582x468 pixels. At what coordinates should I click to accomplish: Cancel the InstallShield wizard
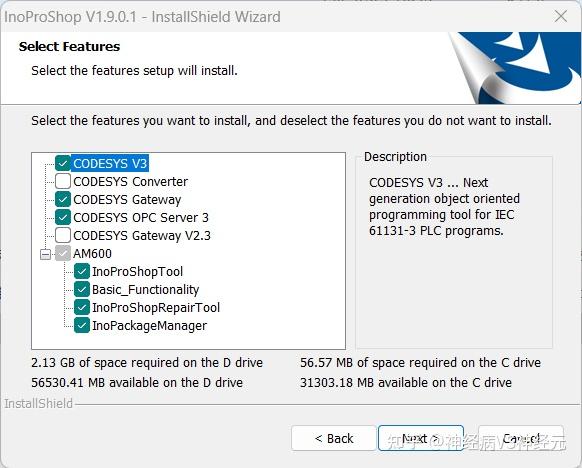click(x=521, y=438)
